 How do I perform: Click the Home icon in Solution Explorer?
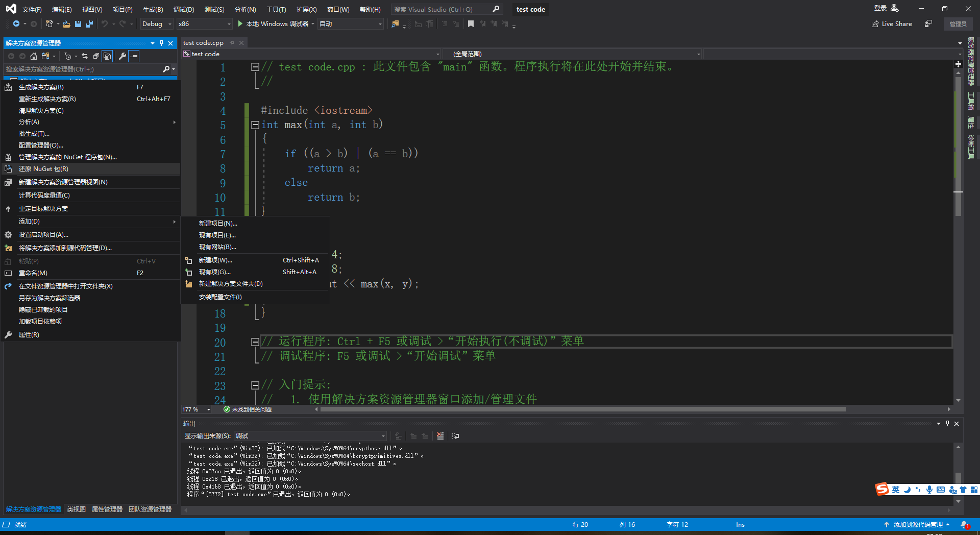34,56
